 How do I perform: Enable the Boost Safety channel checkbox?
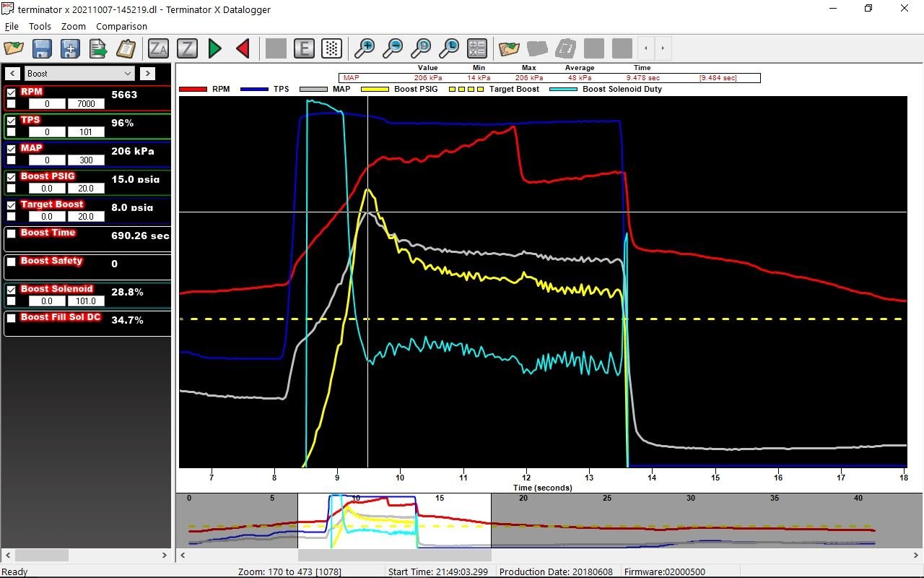pyautogui.click(x=12, y=262)
